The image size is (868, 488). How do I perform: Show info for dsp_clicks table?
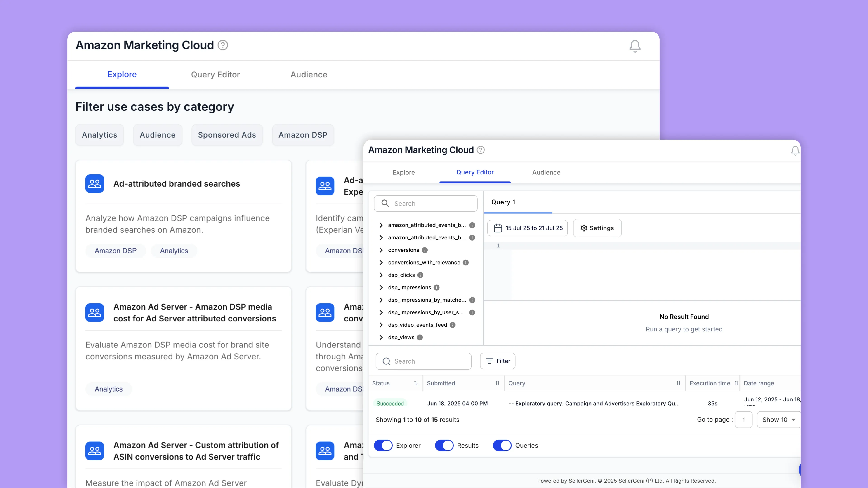pyautogui.click(x=420, y=275)
